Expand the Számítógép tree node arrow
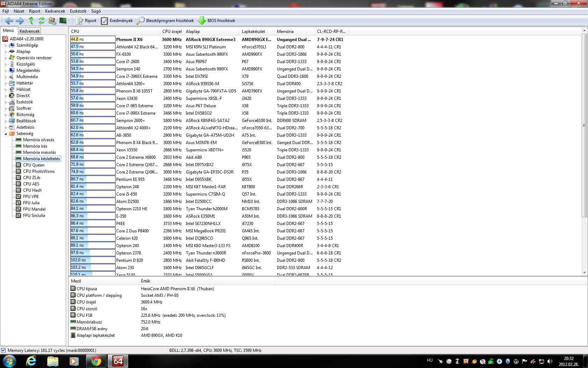This screenshot has width=588, height=368. click(6, 46)
